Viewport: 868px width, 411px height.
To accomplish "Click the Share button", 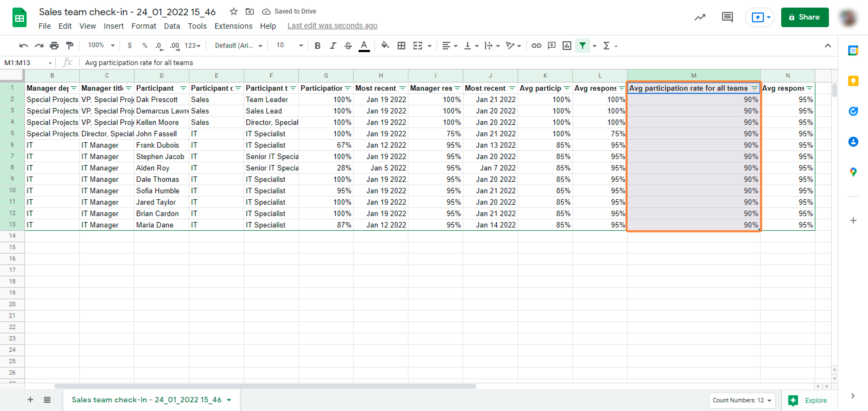I will pos(805,17).
